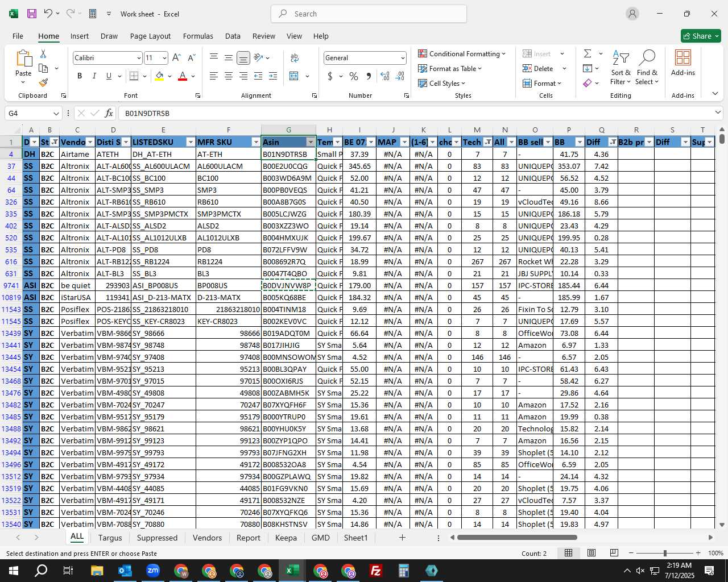Image resolution: width=728 pixels, height=582 pixels.
Task: Increase font size with the large A
Action: pyautogui.click(x=176, y=58)
